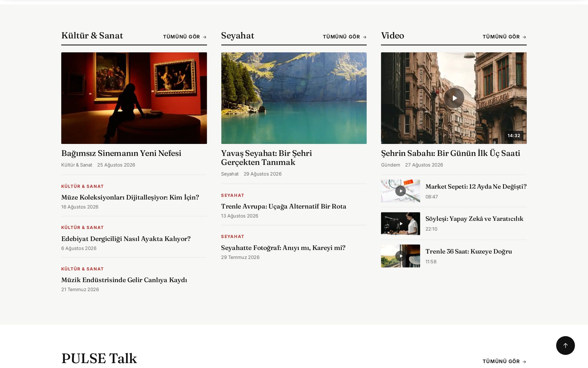Click Seyahat tag above Trenle Avrupa
The image size is (588, 368).
tap(232, 195)
